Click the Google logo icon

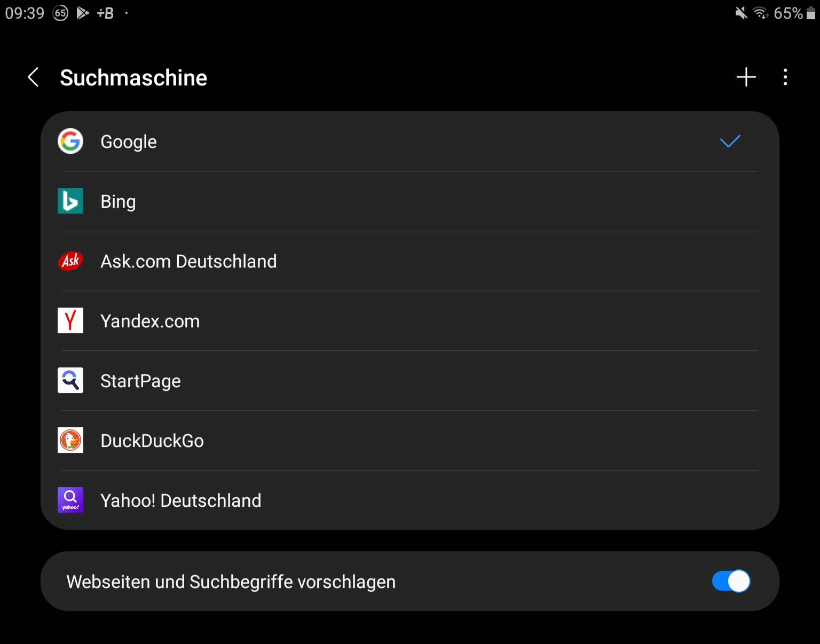(x=70, y=142)
